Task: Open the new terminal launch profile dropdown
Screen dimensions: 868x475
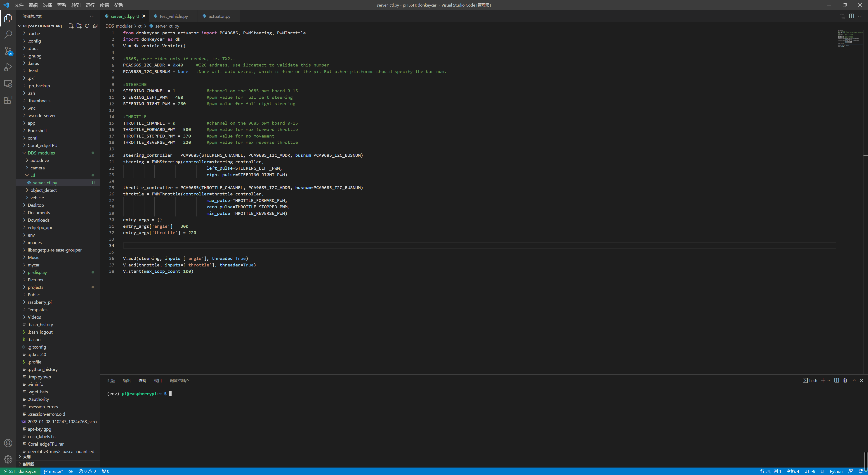Action: click(x=829, y=381)
